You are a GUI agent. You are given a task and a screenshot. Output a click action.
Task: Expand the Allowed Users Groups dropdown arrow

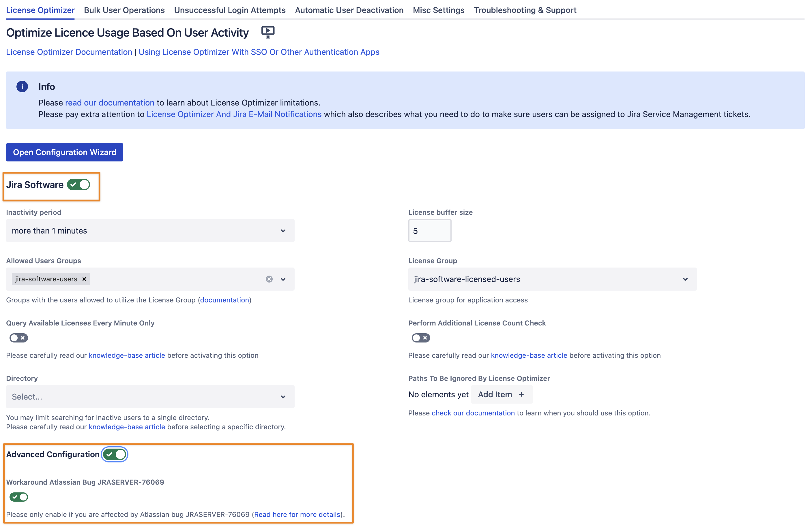283,279
